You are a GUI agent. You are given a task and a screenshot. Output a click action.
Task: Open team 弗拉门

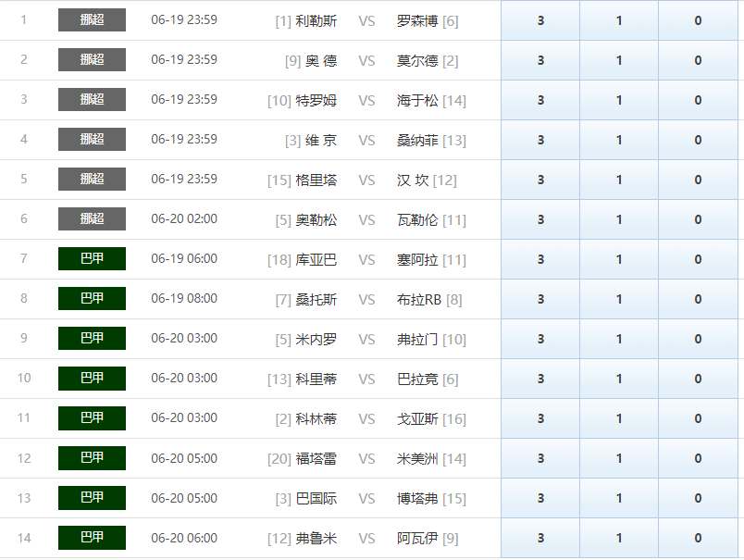pyautogui.click(x=417, y=340)
